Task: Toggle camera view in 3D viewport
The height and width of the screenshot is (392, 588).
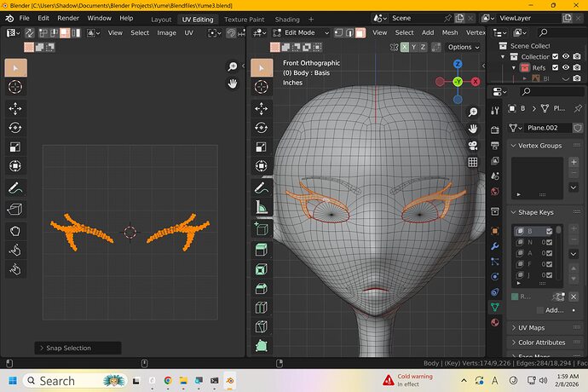Action: pos(473,146)
